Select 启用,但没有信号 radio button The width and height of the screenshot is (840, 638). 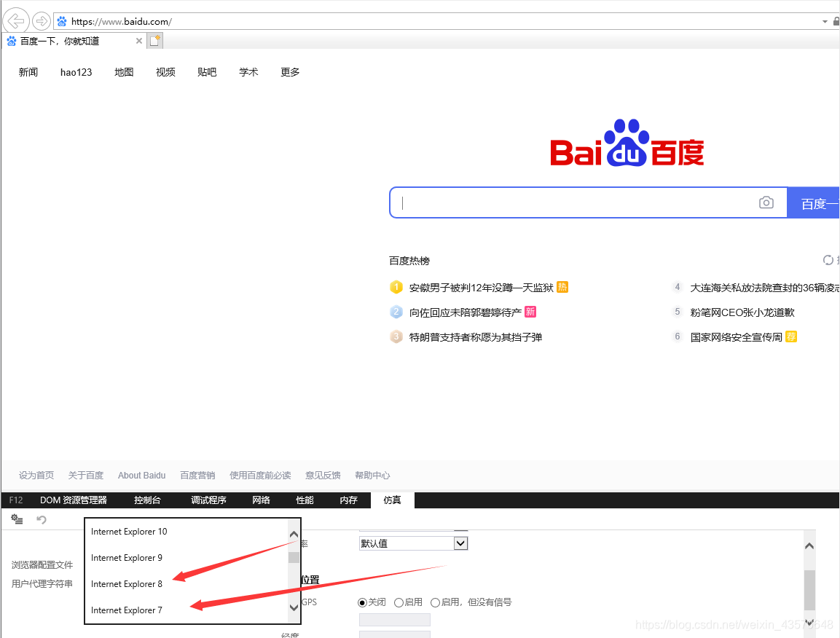pos(435,602)
